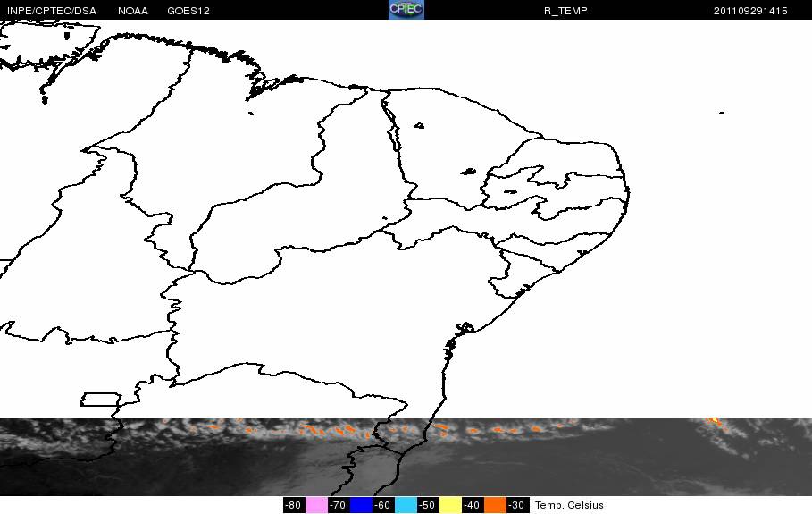Viewport: 812px width, 514px height.
Task: Pick the cyan legend color swatch
Action: click(x=406, y=505)
